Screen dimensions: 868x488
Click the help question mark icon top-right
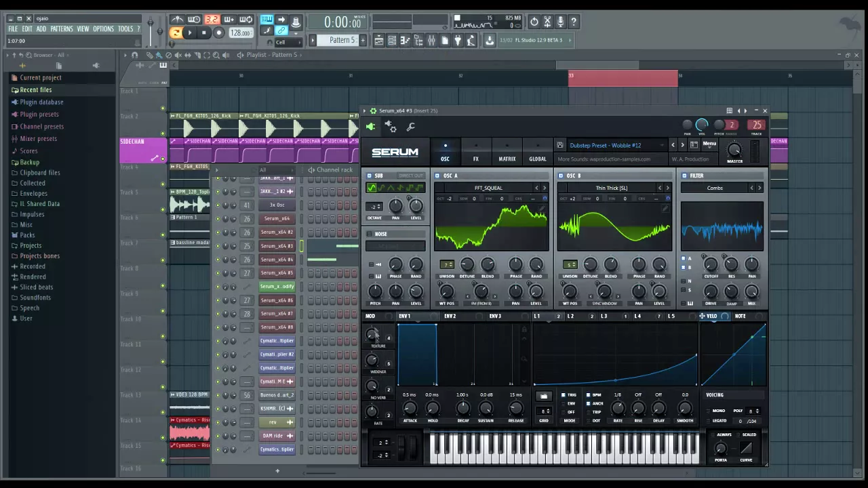pos(573,22)
